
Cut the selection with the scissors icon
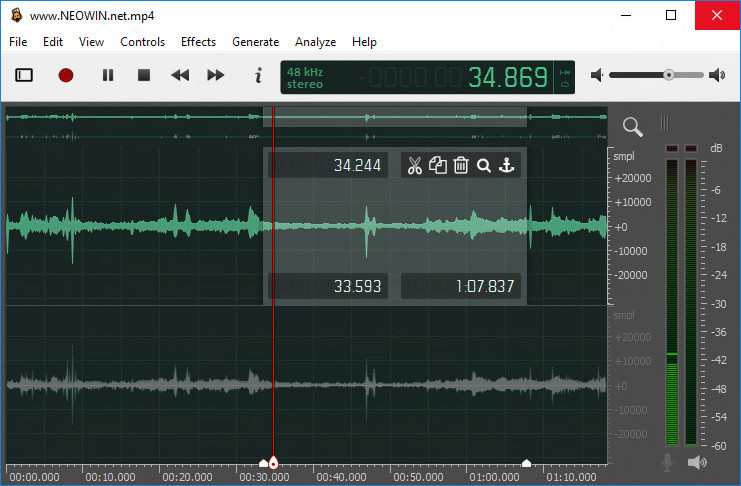[x=415, y=165]
